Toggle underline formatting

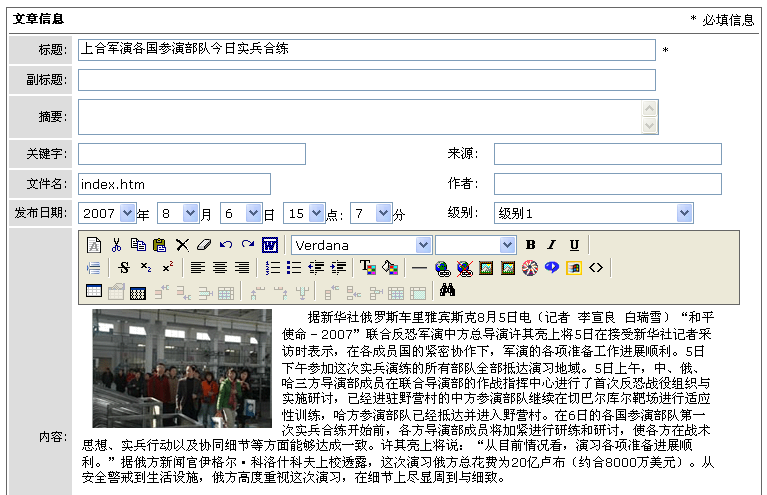[574, 245]
